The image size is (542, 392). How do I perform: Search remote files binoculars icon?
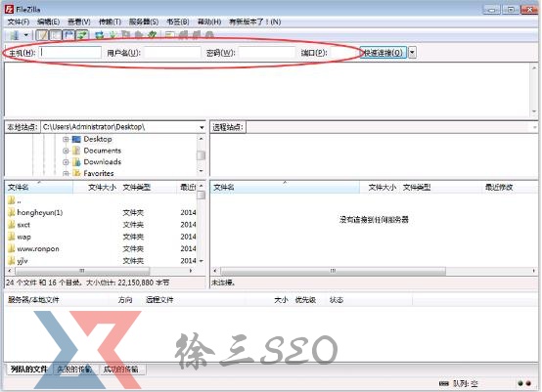209,35
